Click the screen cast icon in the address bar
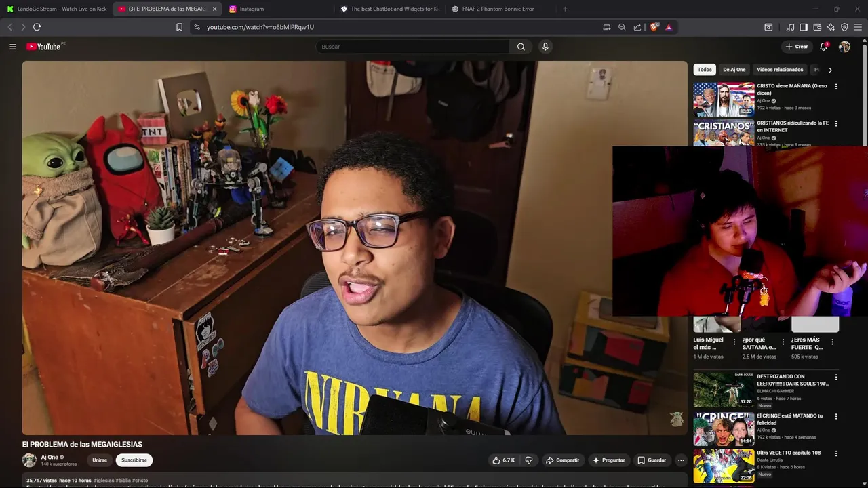 [607, 27]
